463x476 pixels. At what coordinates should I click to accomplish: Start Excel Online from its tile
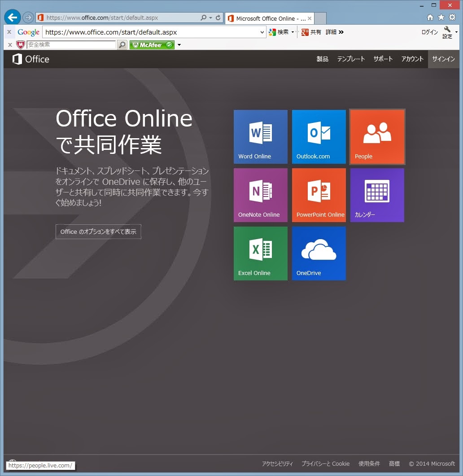click(261, 253)
